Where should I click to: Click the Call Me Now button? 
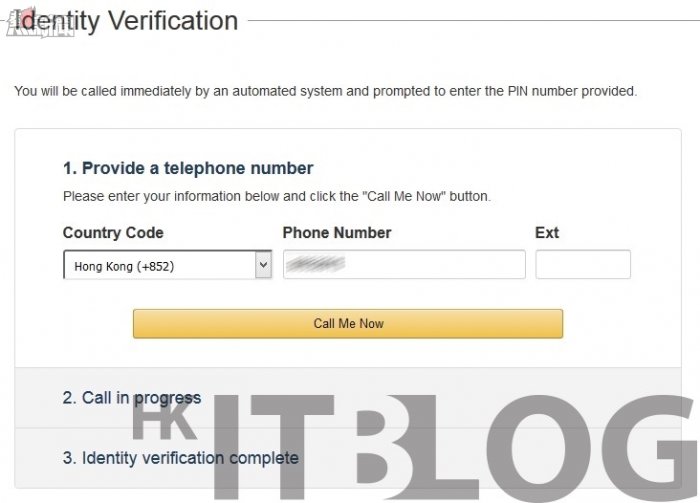pyautogui.click(x=348, y=324)
